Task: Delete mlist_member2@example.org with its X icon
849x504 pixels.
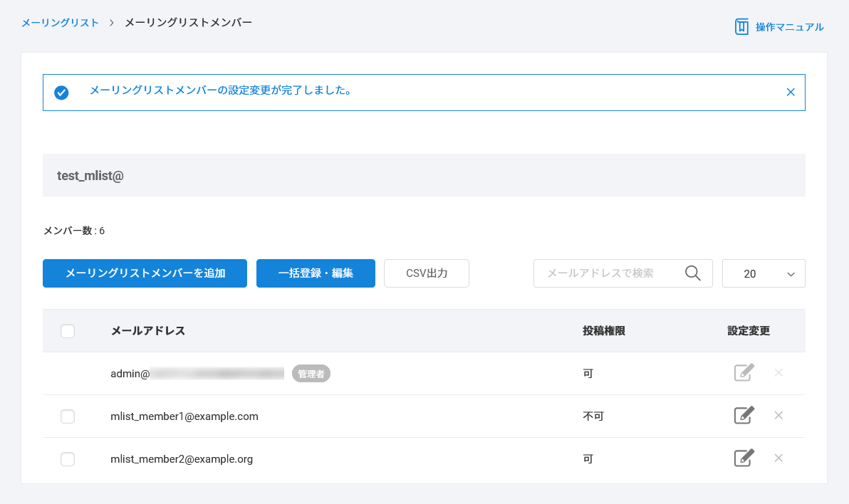Action: pyautogui.click(x=778, y=458)
